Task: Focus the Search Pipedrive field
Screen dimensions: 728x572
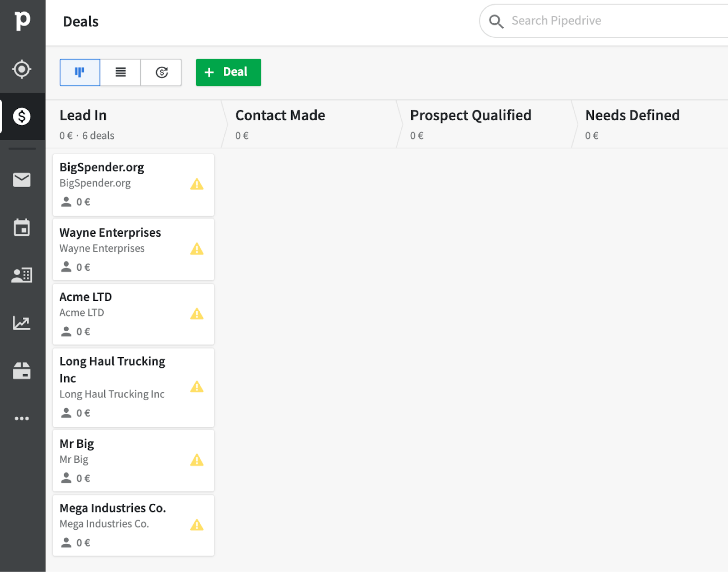Action: (x=605, y=21)
